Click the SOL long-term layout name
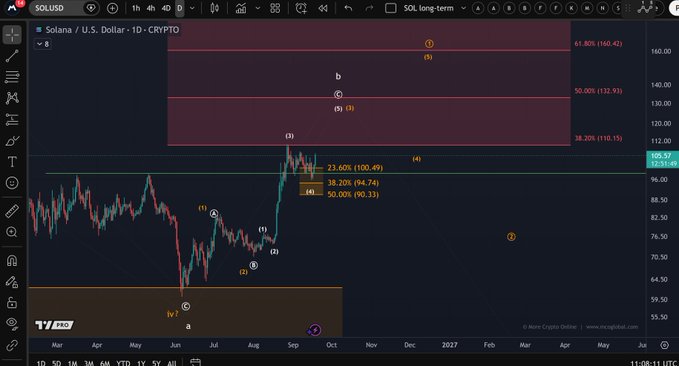 [428, 8]
